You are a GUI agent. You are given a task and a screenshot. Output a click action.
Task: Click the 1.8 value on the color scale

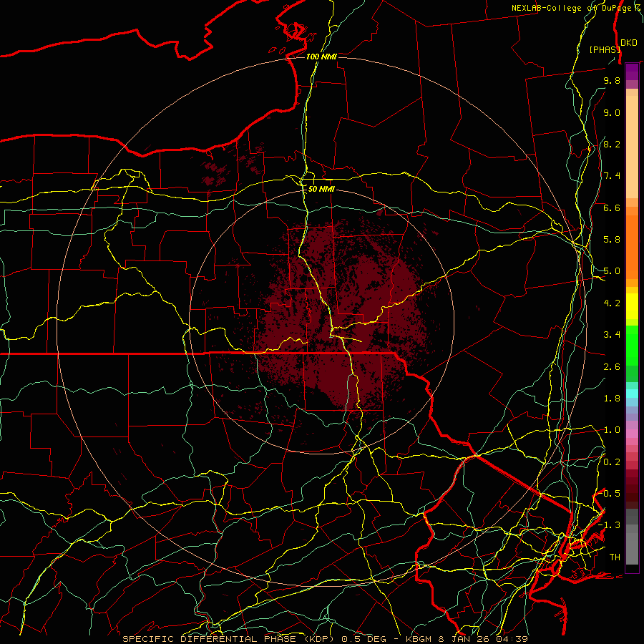[x=612, y=399]
